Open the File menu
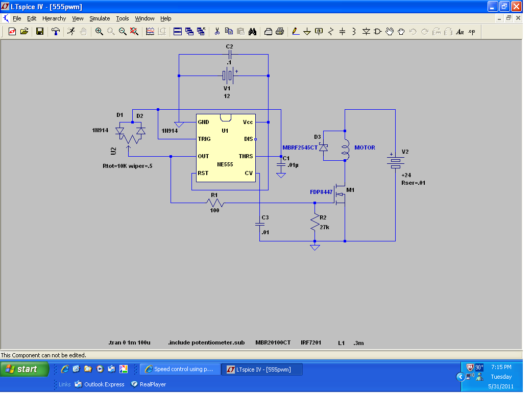This screenshot has width=532, height=393. point(17,18)
